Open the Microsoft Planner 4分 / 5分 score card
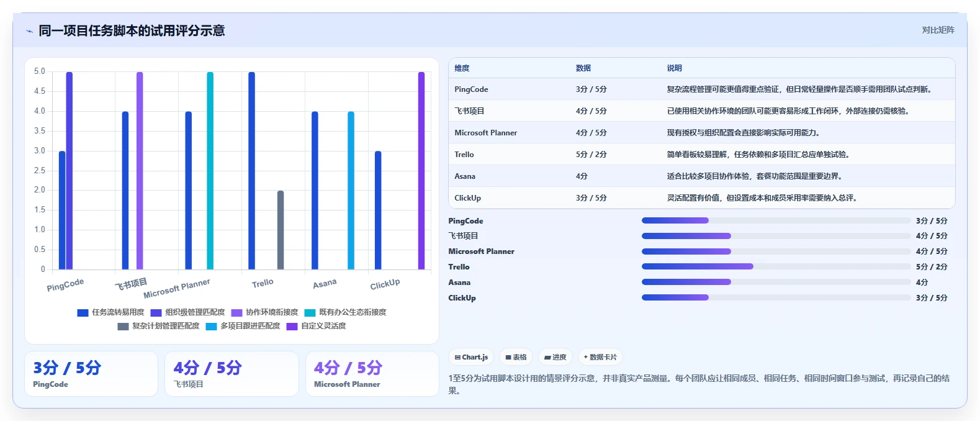Image resolution: width=980 pixels, height=421 pixels. point(372,374)
